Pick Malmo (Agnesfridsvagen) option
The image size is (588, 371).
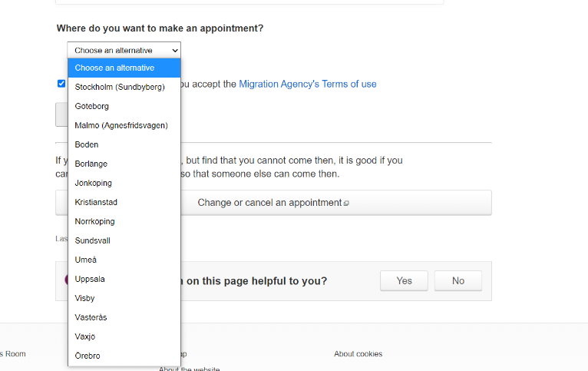pyautogui.click(x=124, y=125)
